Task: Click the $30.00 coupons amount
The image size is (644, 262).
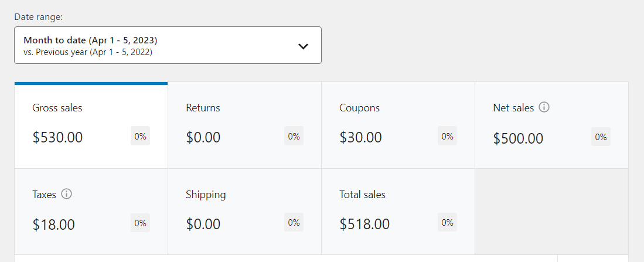Action: tap(360, 137)
